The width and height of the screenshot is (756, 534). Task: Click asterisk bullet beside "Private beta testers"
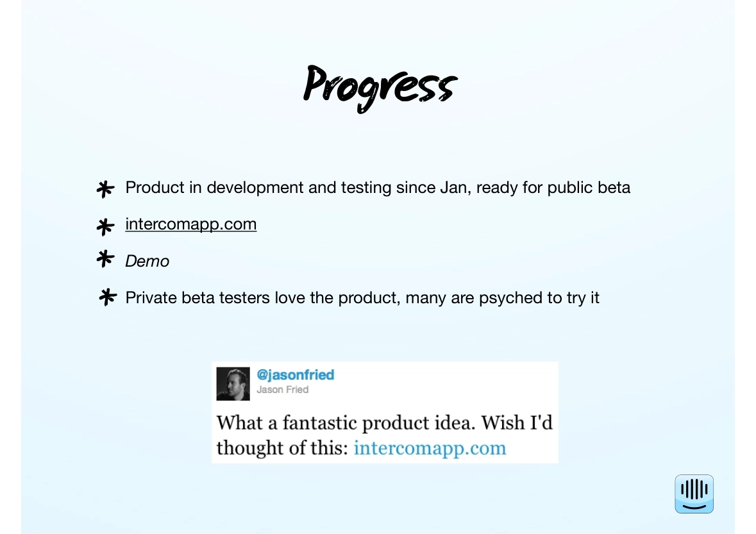[108, 297]
